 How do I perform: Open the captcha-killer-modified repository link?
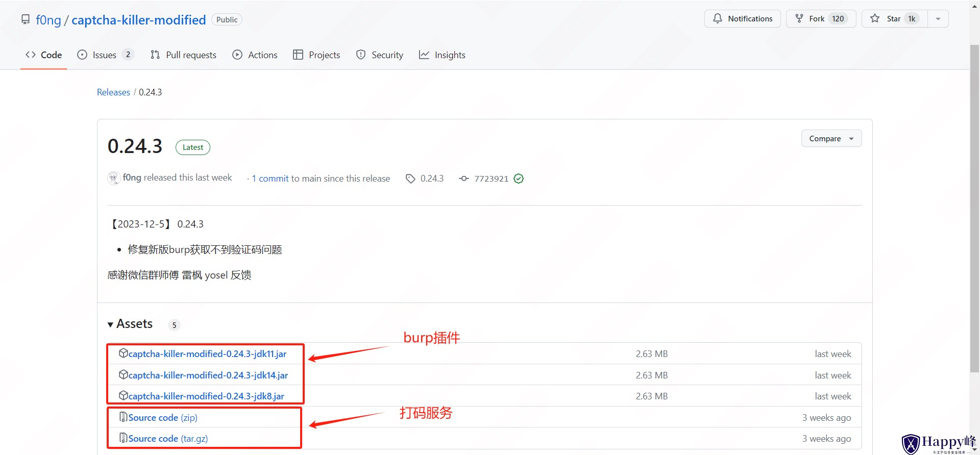(x=139, y=20)
